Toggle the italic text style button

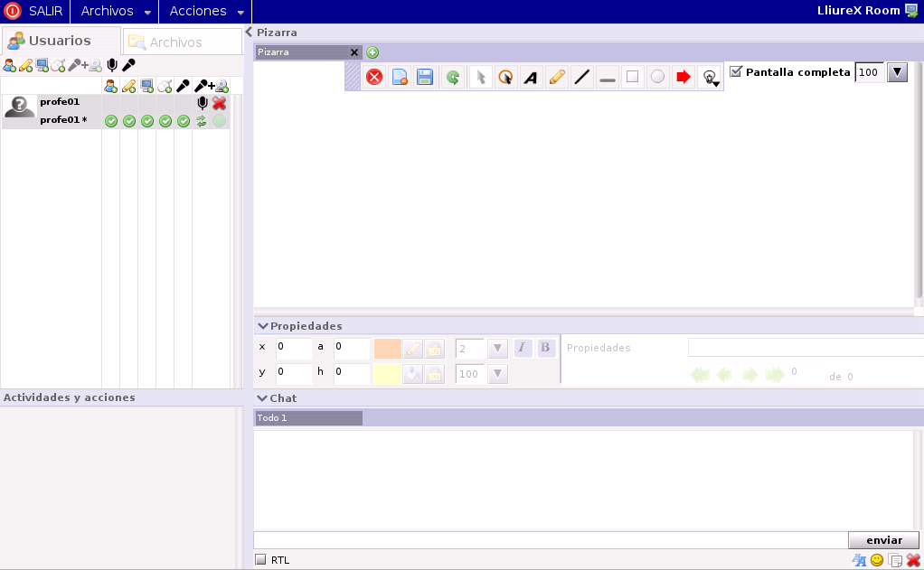(x=523, y=349)
